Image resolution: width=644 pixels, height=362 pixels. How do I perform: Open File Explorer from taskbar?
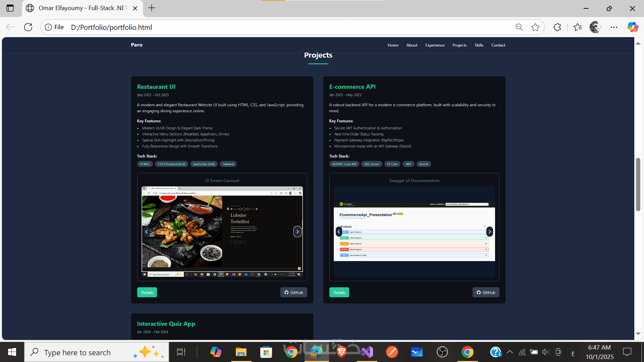click(x=241, y=352)
